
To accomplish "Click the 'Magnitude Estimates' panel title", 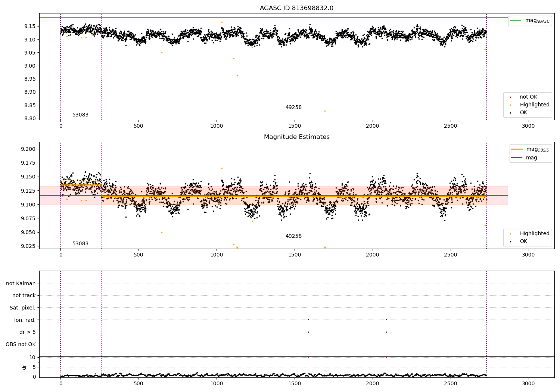I will tap(296, 137).
